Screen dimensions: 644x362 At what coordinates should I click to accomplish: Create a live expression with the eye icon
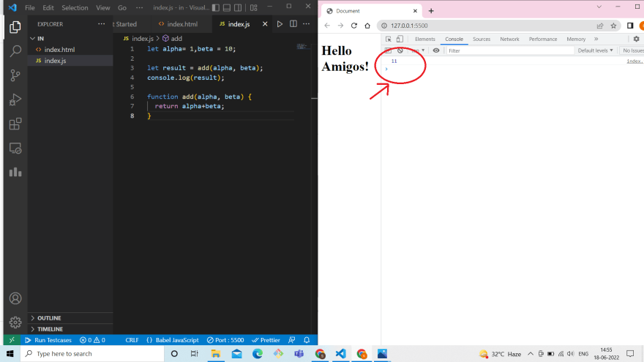436,50
